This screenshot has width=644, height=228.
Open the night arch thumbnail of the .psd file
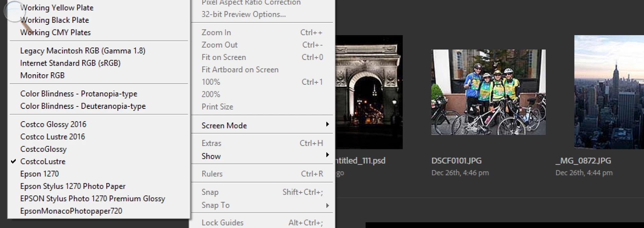(x=369, y=92)
